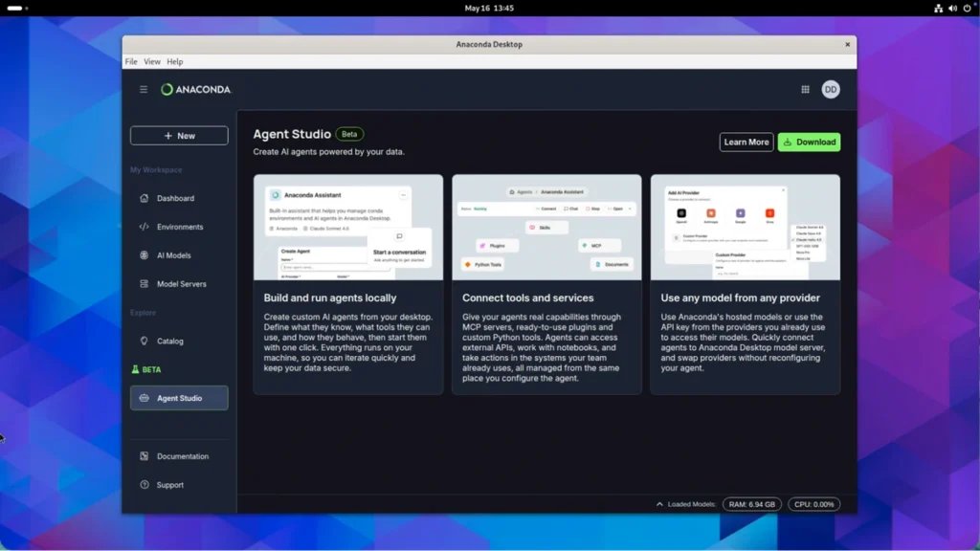This screenshot has width=980, height=551.
Task: Click the Anaconda Assistant preview thumbnail
Action: click(x=348, y=228)
